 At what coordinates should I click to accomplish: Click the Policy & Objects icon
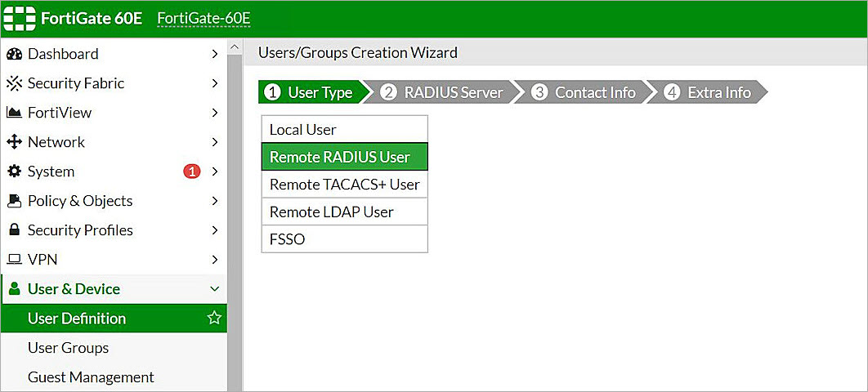point(14,201)
